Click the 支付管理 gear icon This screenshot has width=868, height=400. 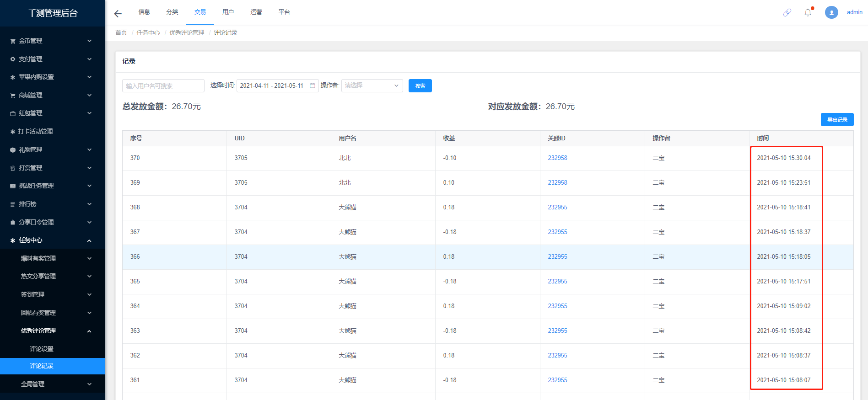click(x=13, y=59)
